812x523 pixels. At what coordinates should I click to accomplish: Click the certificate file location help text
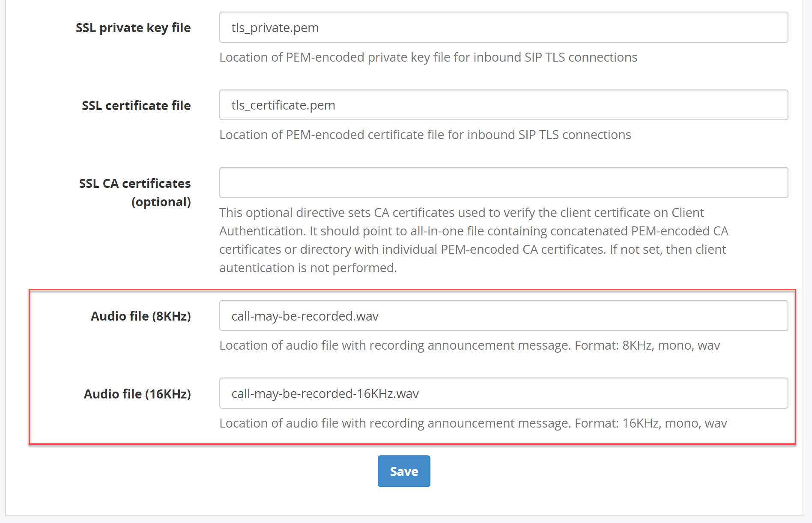click(x=425, y=135)
